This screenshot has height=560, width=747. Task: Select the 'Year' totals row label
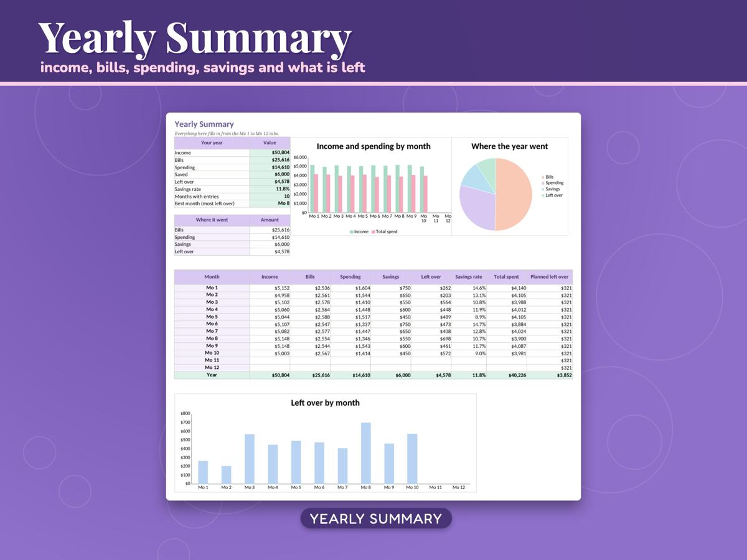click(212, 375)
